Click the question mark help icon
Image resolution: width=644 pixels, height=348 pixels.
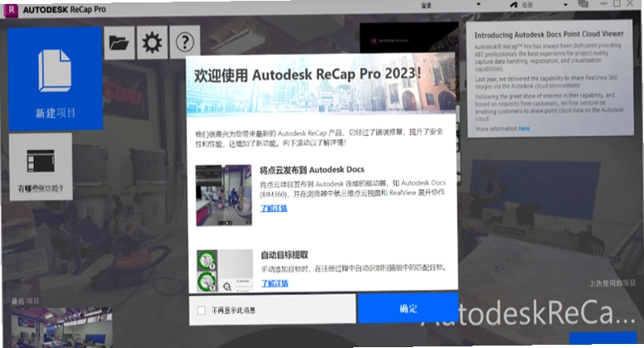click(185, 41)
